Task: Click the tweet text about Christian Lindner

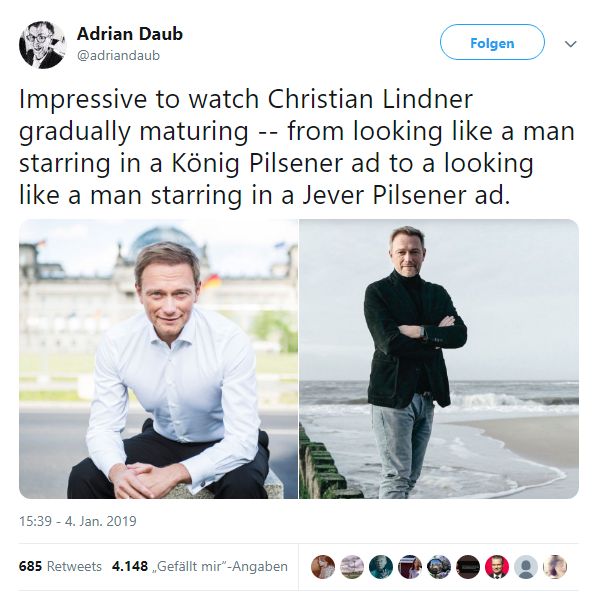Action: click(x=297, y=147)
